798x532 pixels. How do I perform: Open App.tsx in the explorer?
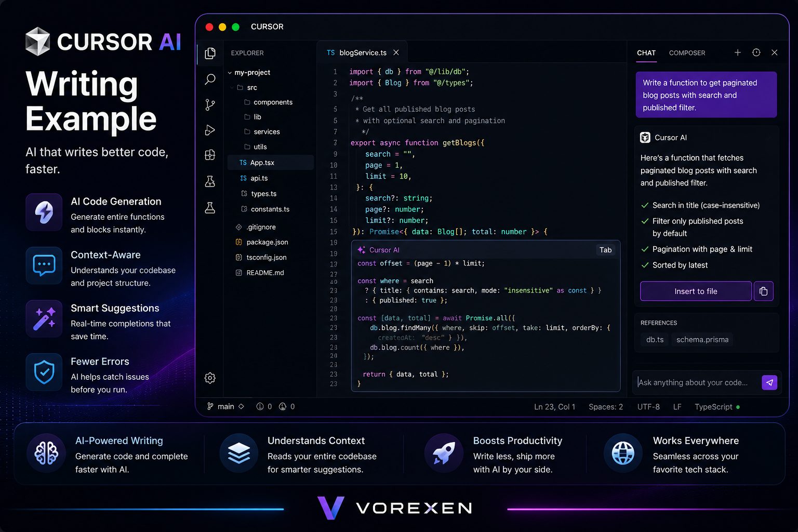(x=271, y=163)
